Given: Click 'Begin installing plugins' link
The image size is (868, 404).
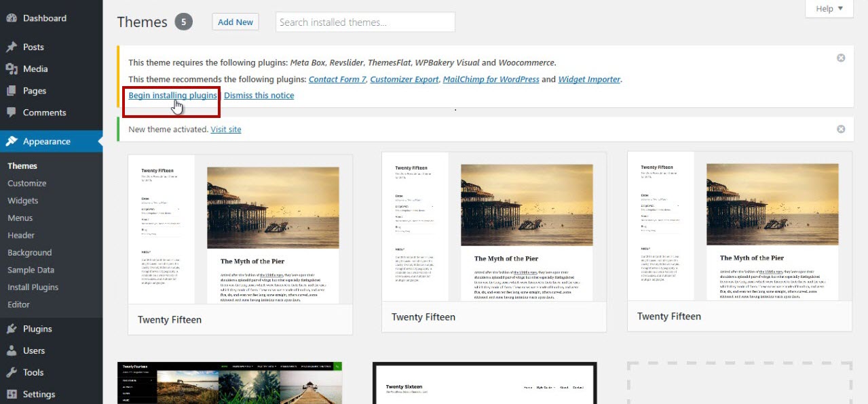Looking at the screenshot, I should (x=172, y=96).
